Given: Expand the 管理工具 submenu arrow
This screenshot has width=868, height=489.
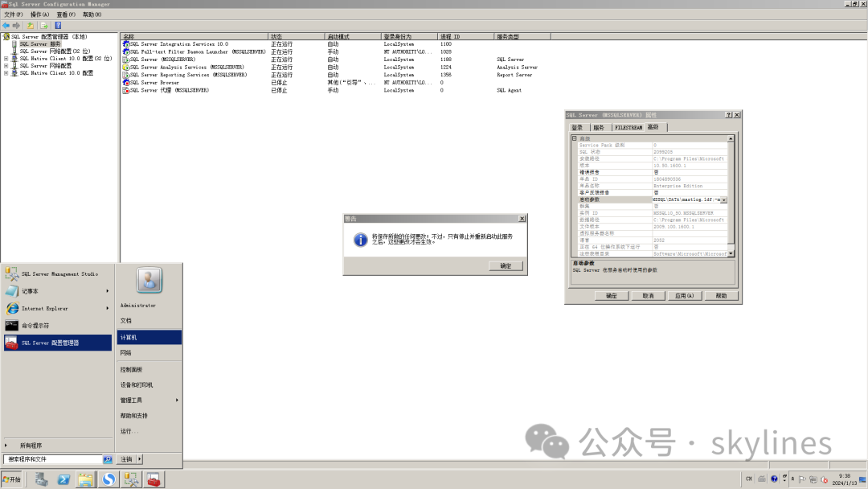Looking at the screenshot, I should [x=177, y=400].
